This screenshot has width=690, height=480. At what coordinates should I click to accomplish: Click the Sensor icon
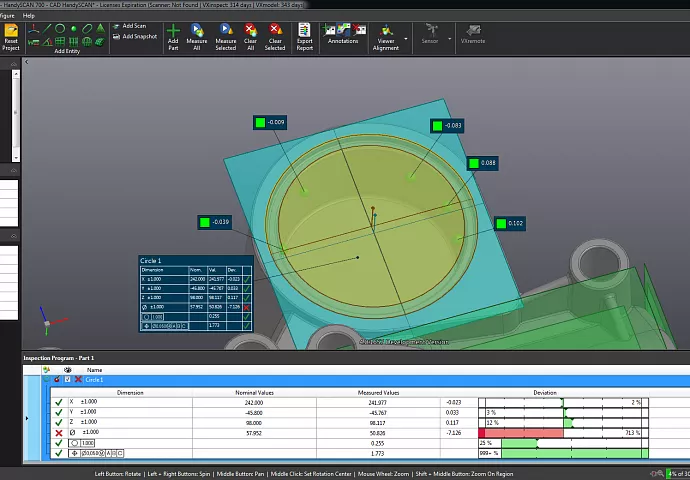(x=430, y=30)
